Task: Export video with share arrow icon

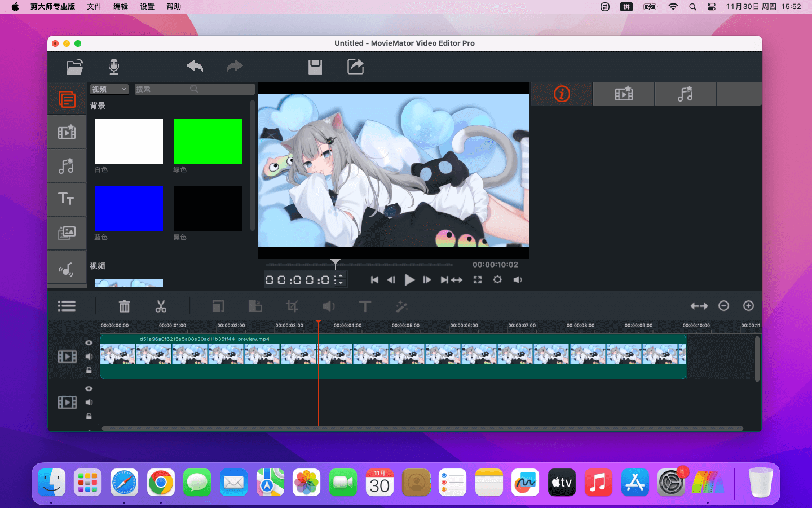Action: pyautogui.click(x=355, y=67)
